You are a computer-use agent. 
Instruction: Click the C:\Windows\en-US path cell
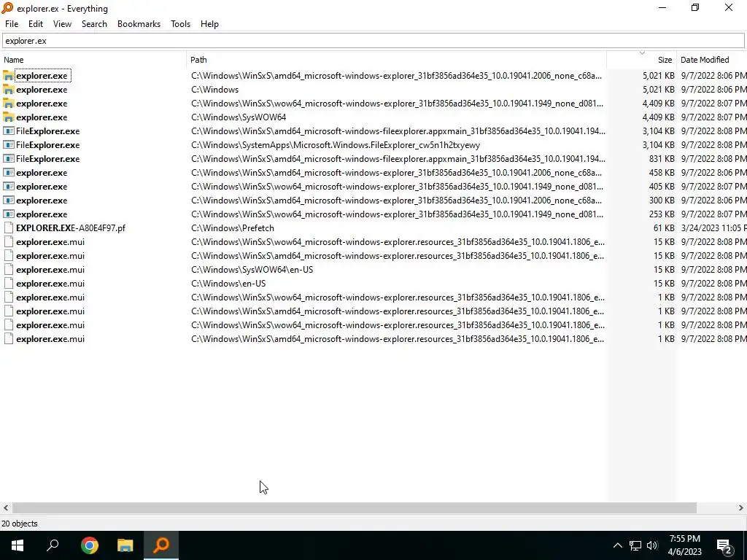click(228, 284)
